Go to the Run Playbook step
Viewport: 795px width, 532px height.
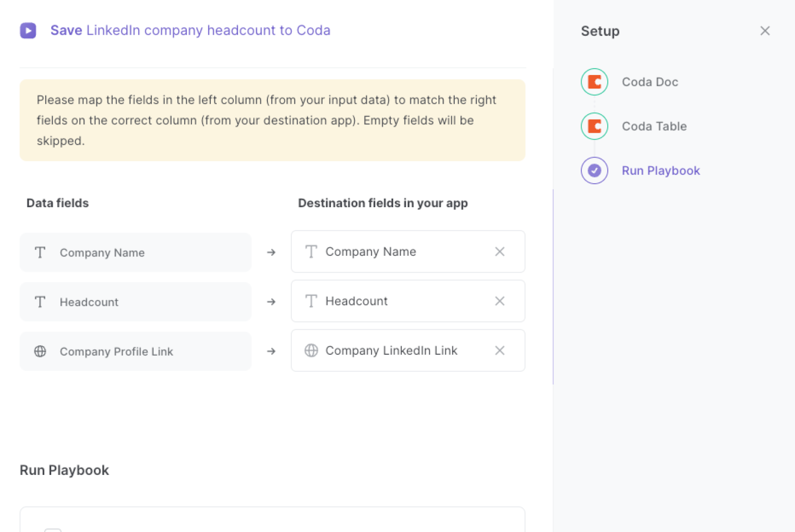661,170
